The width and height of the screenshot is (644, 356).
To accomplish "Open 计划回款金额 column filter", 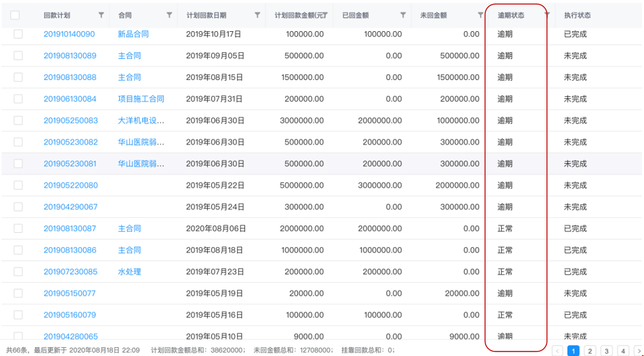I will click(326, 15).
